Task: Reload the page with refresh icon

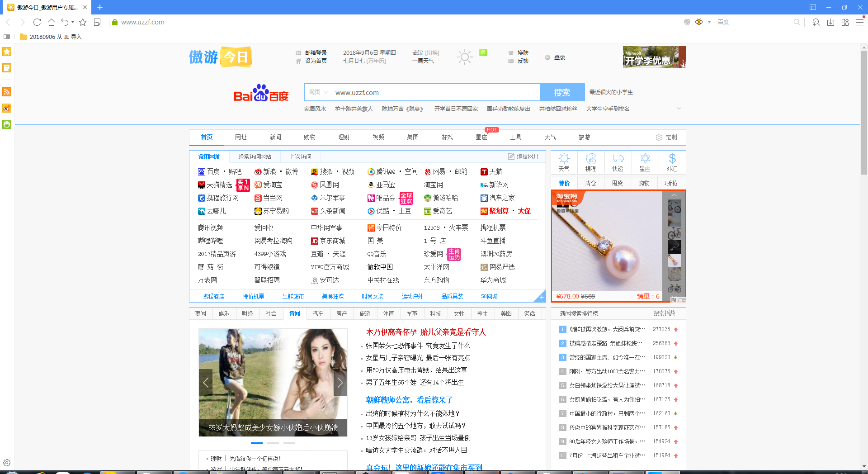Action: [37, 22]
